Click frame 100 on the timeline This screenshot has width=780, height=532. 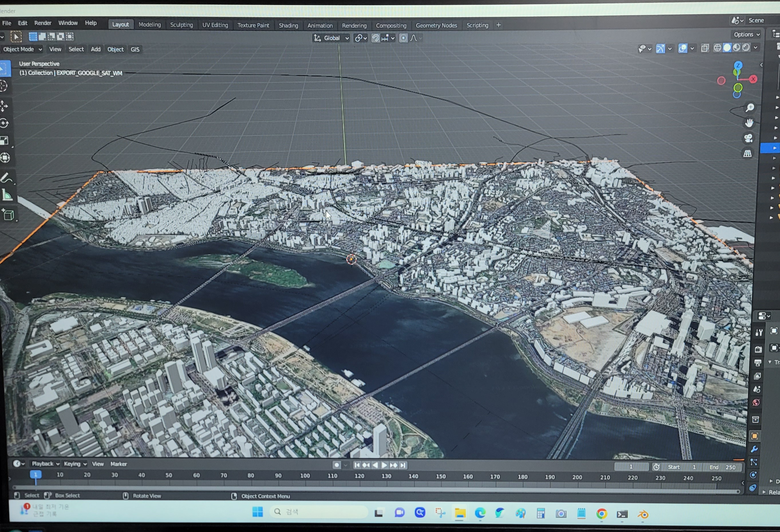pyautogui.click(x=305, y=476)
